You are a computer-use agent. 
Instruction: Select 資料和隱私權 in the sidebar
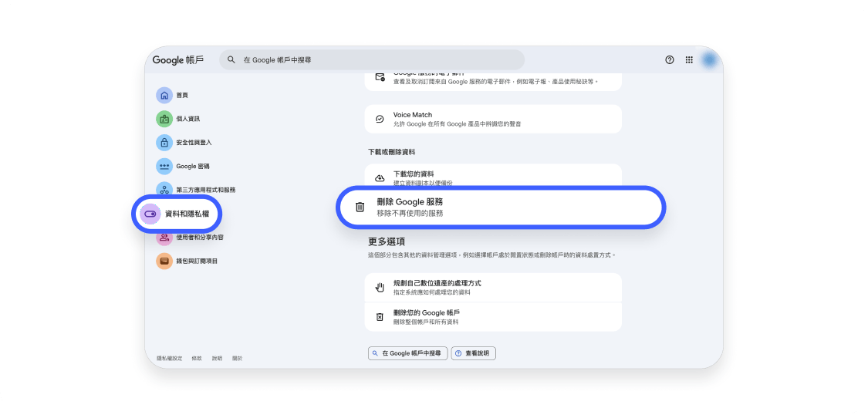click(177, 214)
